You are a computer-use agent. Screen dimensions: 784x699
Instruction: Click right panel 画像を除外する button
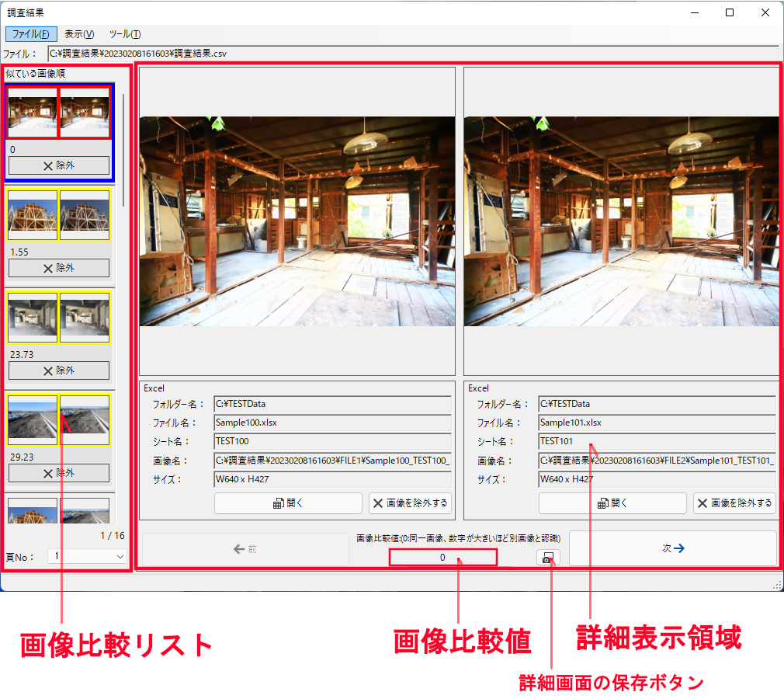(734, 503)
